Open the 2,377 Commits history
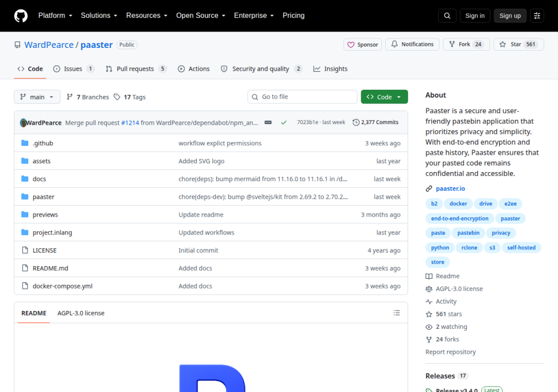Viewport: 558px width, 392px height. pyautogui.click(x=375, y=122)
